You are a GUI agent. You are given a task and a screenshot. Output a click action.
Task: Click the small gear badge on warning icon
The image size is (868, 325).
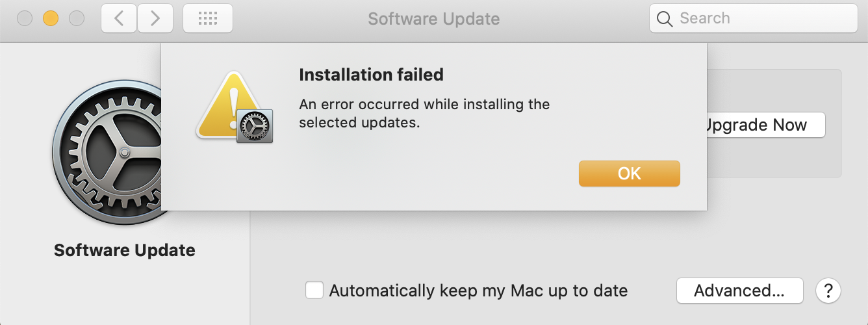254,125
